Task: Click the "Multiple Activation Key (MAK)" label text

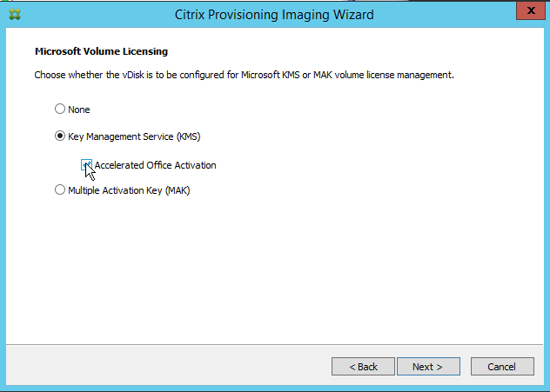Action: pyautogui.click(x=128, y=189)
